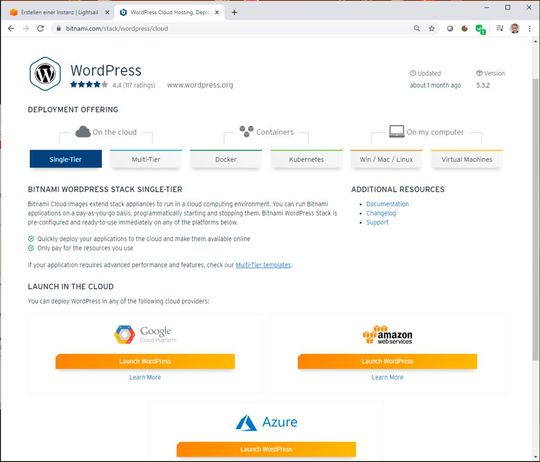Click the laptop icon for On my computer
The width and height of the screenshot is (540, 462).
tap(396, 131)
